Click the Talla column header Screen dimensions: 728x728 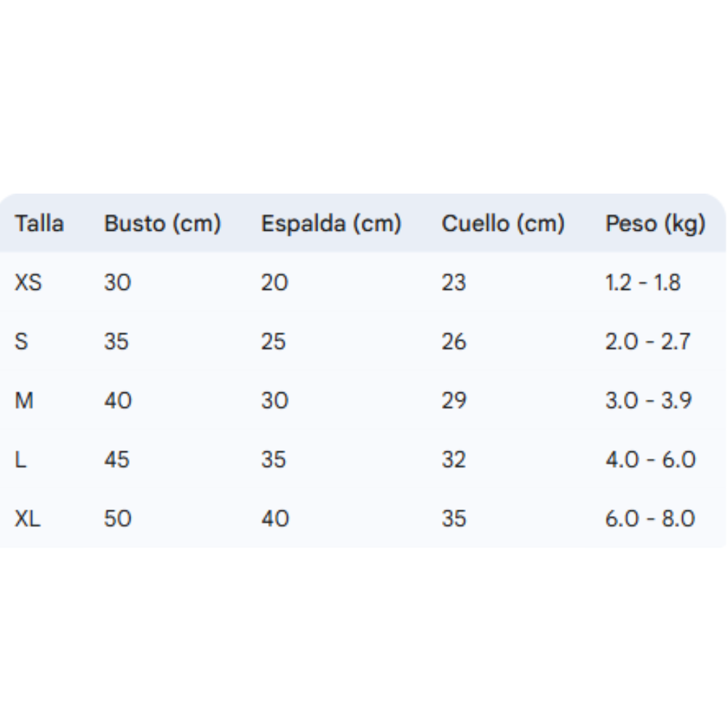point(39,223)
